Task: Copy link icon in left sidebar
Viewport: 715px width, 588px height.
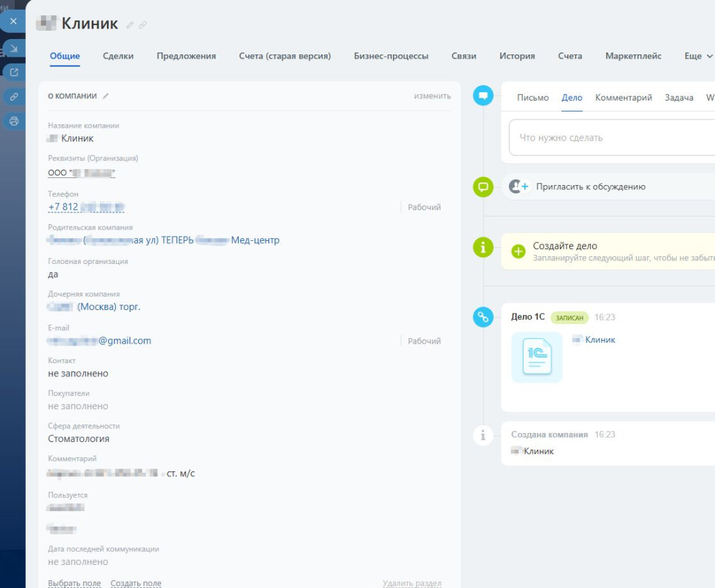Action: pos(14,96)
